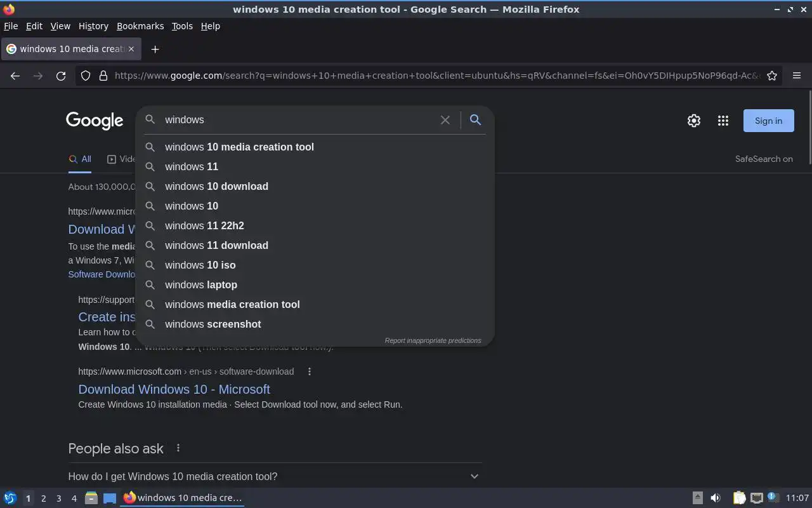Image resolution: width=812 pixels, height=508 pixels.
Task: Pick the windows 11 download suggestion
Action: point(315,245)
